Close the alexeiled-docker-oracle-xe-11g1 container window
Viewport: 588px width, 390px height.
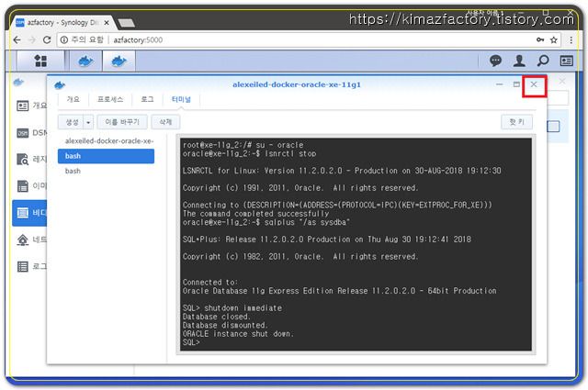click(534, 84)
